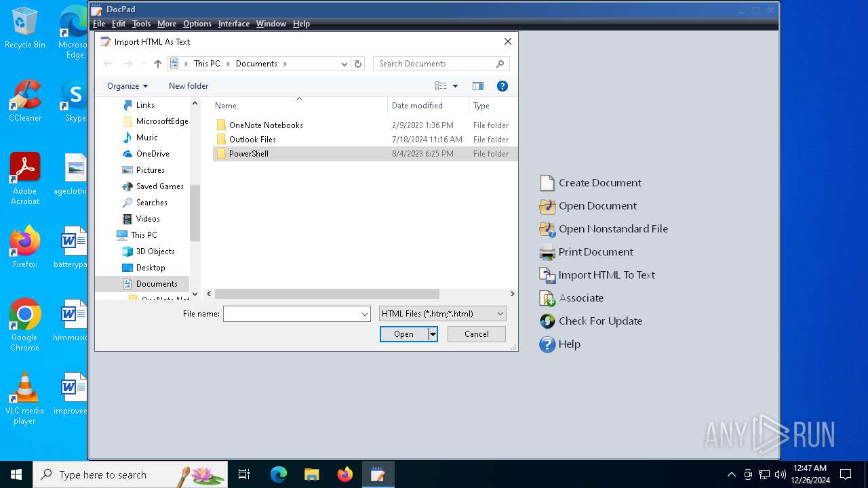Click the Help question mark icon in DocPad
Image resolution: width=868 pixels, height=488 pixels.
click(547, 344)
